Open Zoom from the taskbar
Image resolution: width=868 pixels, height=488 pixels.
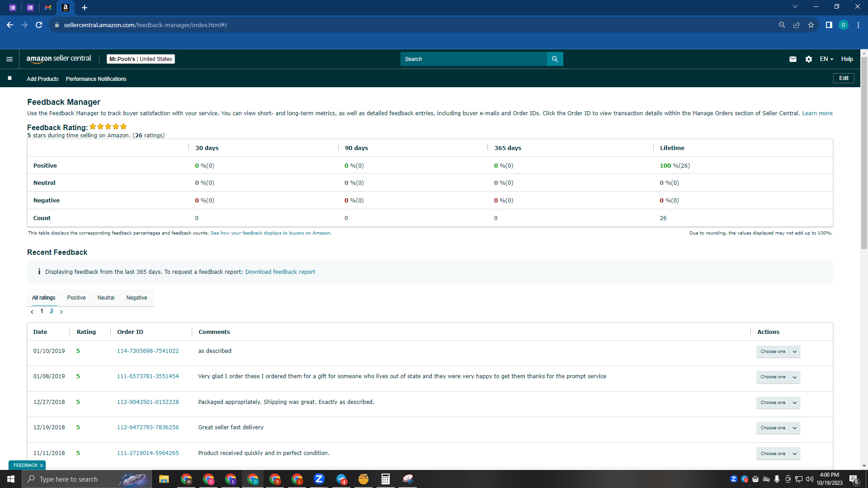pos(319,479)
